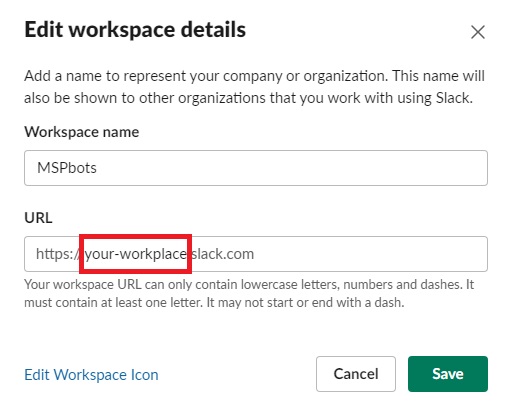Click the URL rules helper text
This screenshot has width=513, height=411.
(x=249, y=294)
